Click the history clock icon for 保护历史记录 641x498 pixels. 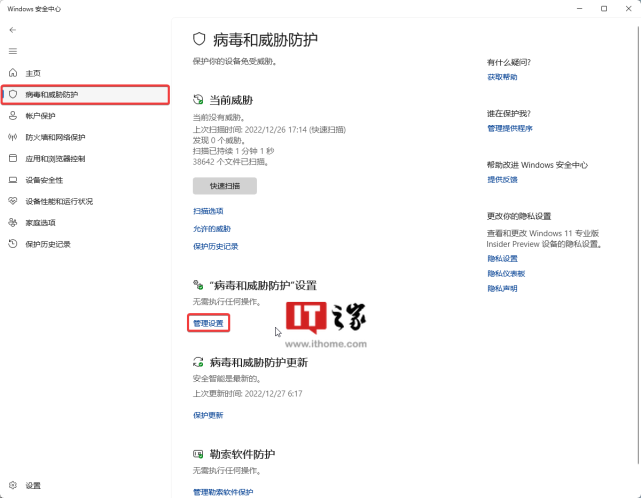pos(13,244)
